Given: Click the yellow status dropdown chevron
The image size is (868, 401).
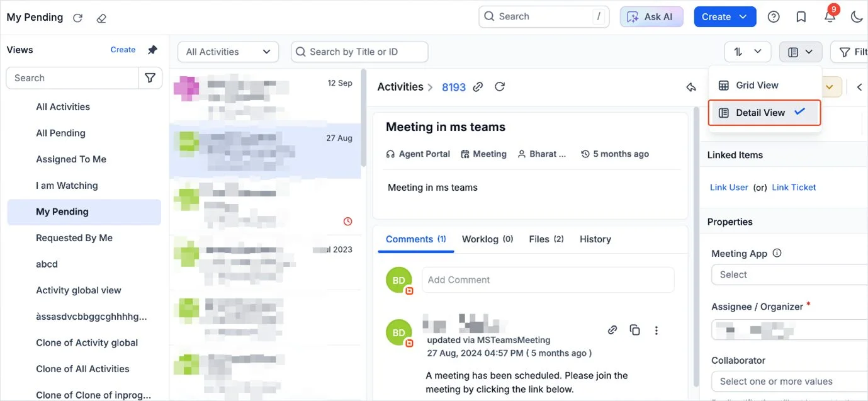Looking at the screenshot, I should (x=830, y=87).
